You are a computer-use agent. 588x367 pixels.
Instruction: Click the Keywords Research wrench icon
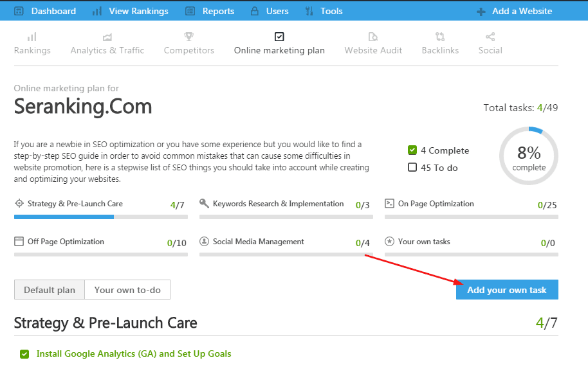204,203
